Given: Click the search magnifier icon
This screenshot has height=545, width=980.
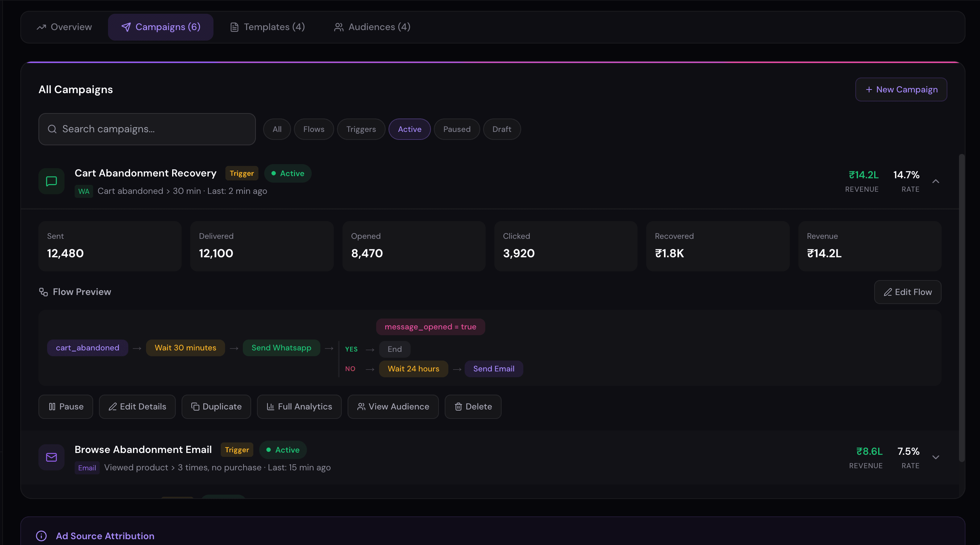Looking at the screenshot, I should point(52,129).
